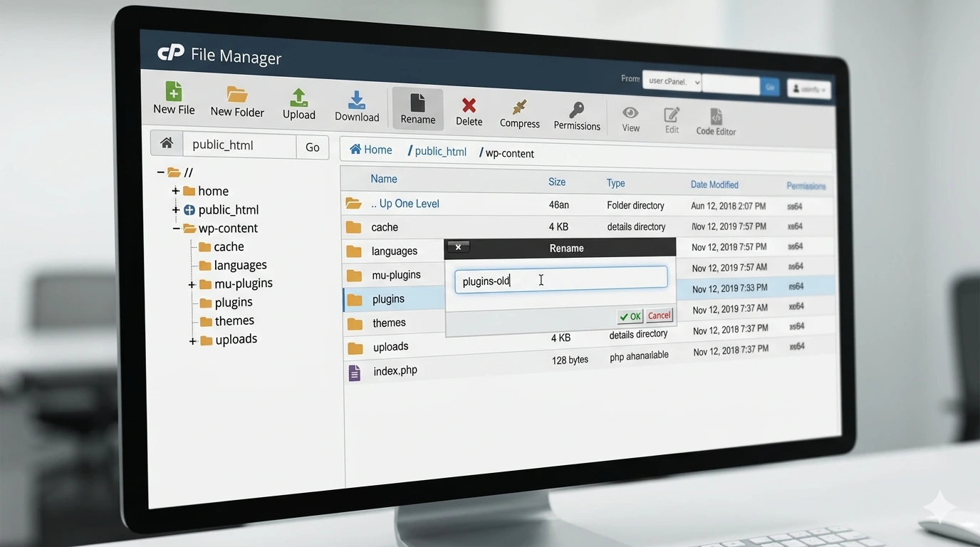Sort by the Type column header
This screenshot has width=980, height=547.
click(x=615, y=183)
